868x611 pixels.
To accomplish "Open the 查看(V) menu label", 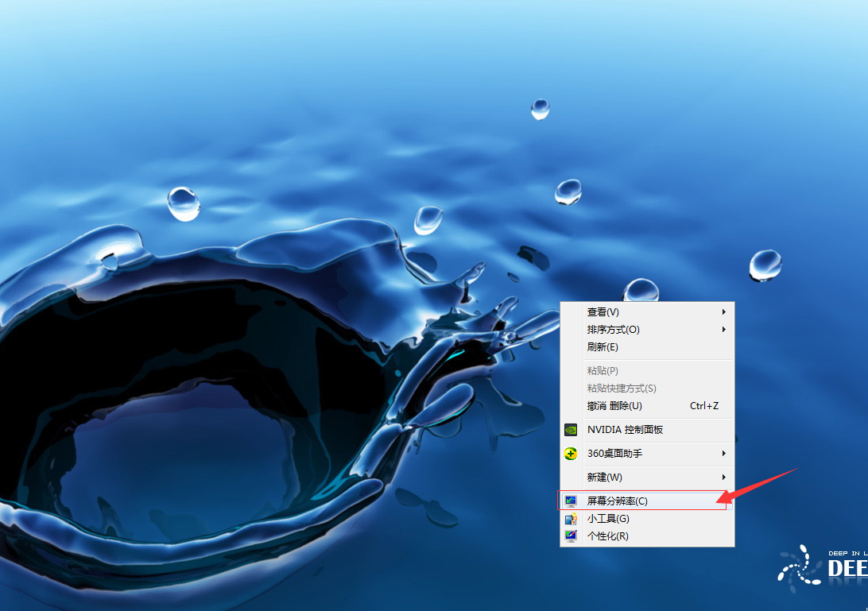I will (603, 312).
